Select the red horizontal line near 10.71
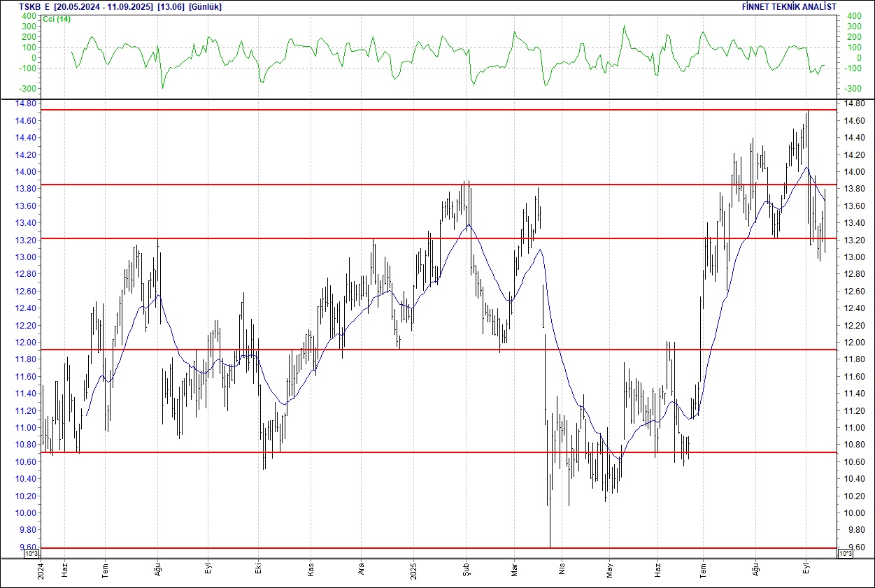The width and height of the screenshot is (875, 588). [x=439, y=452]
